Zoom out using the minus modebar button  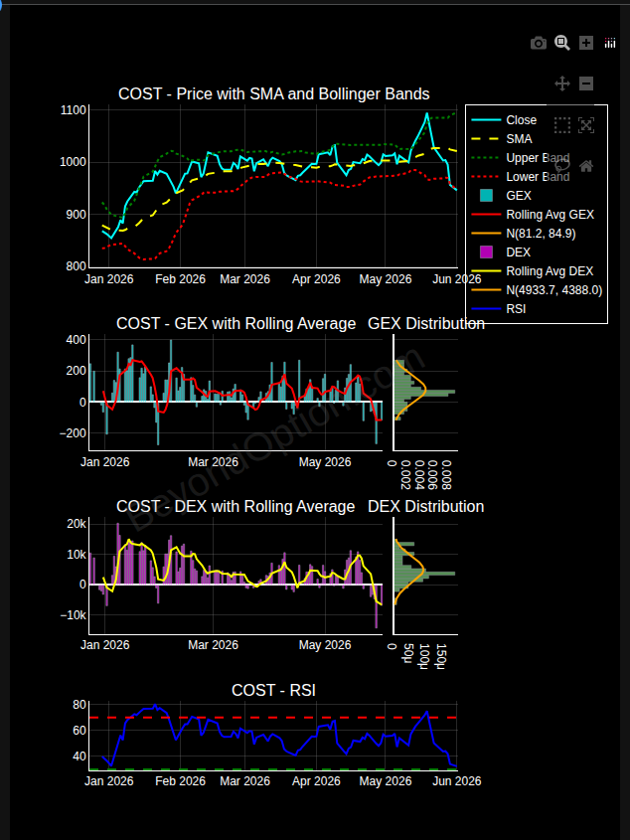click(586, 84)
